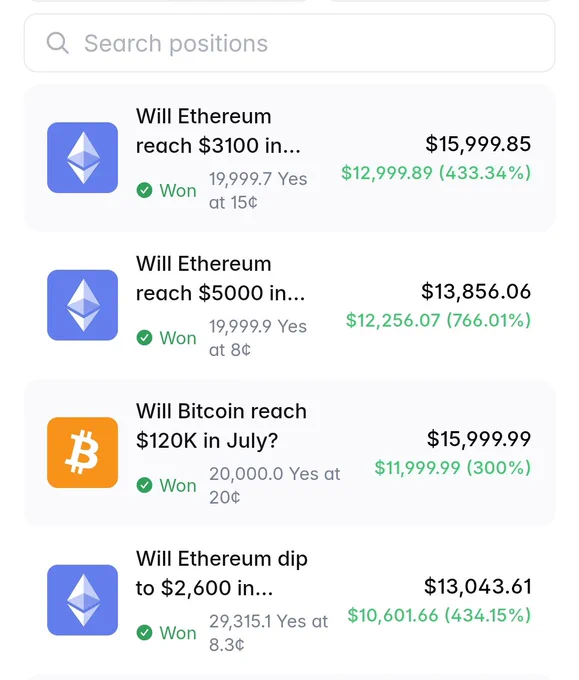Tap the Ethereum icon for $3100 market
This screenshot has width=579, height=680.
pyautogui.click(x=82, y=157)
